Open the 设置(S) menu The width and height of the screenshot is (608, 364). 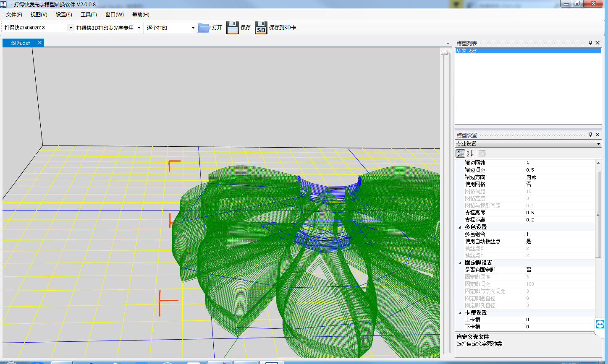tap(64, 15)
